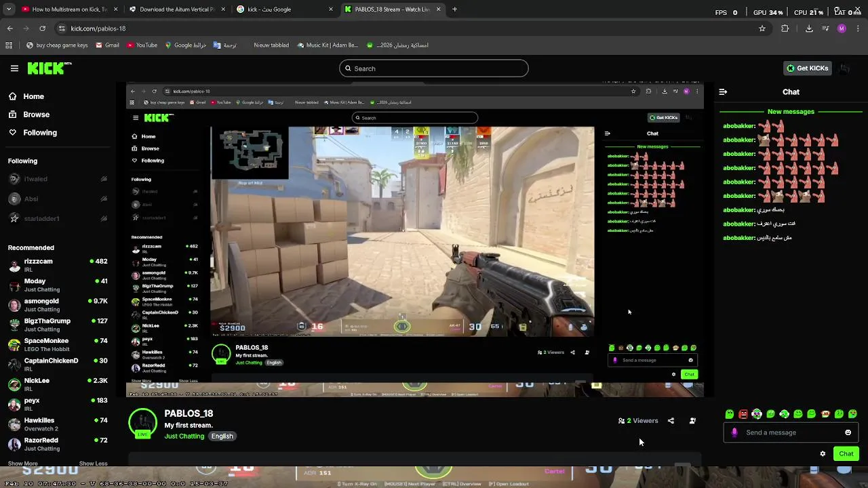Image resolution: width=868 pixels, height=488 pixels.
Task: Click the share icon under the stream
Action: click(x=671, y=421)
